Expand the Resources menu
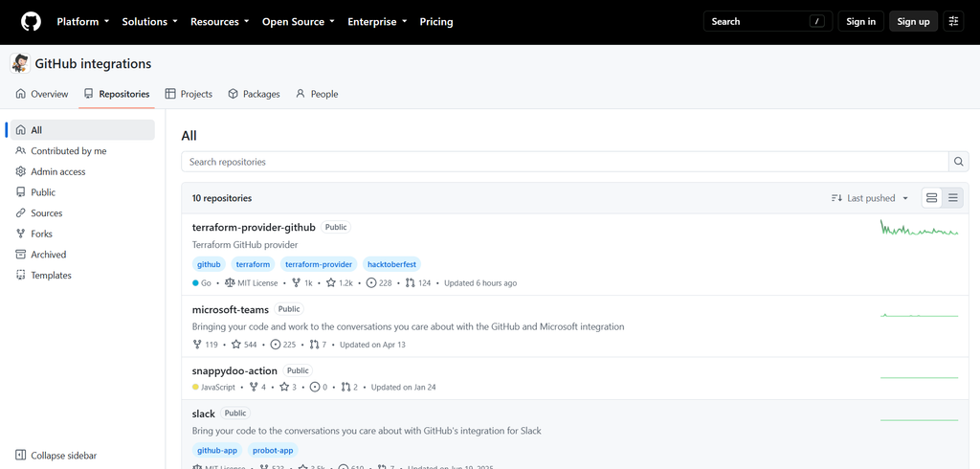The width and height of the screenshot is (980, 469). coord(220,21)
